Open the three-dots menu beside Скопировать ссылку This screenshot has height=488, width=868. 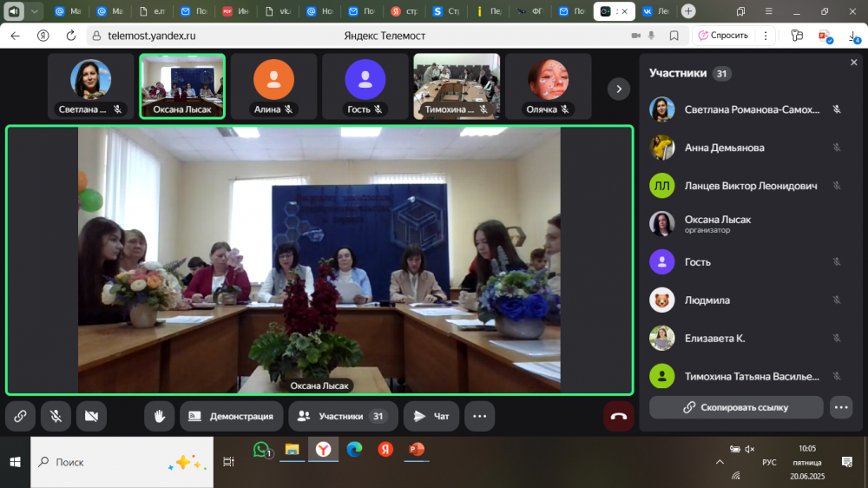coord(840,407)
